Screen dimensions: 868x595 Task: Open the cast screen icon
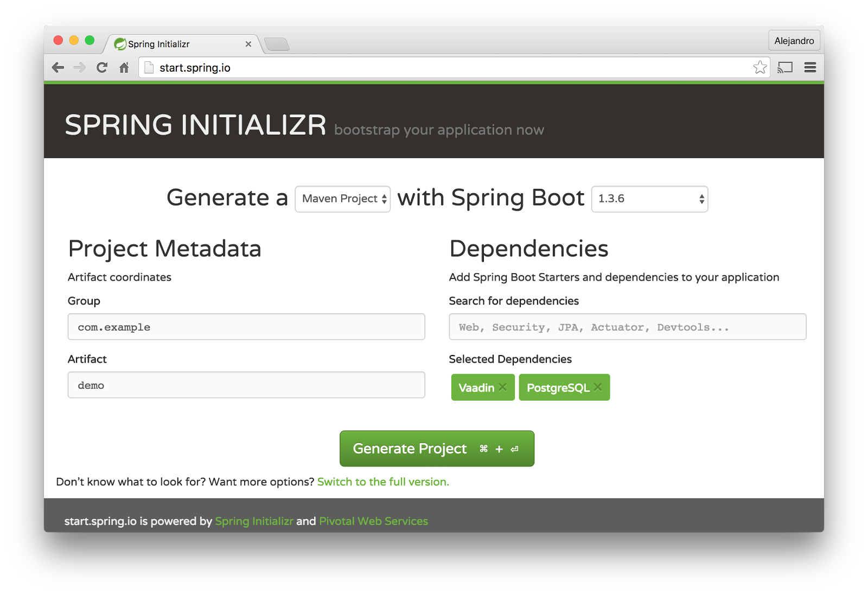(x=785, y=67)
